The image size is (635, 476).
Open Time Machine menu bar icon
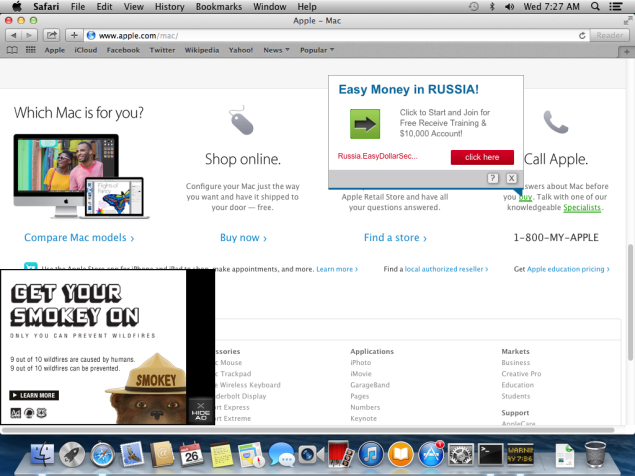473,6
